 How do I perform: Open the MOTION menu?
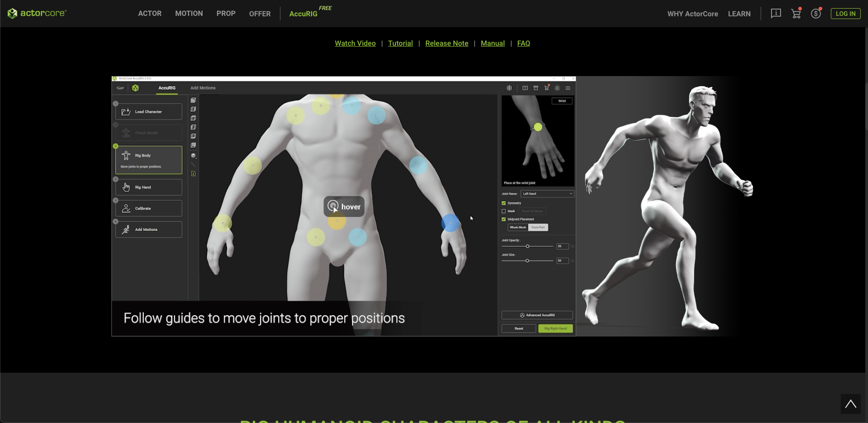coord(189,14)
